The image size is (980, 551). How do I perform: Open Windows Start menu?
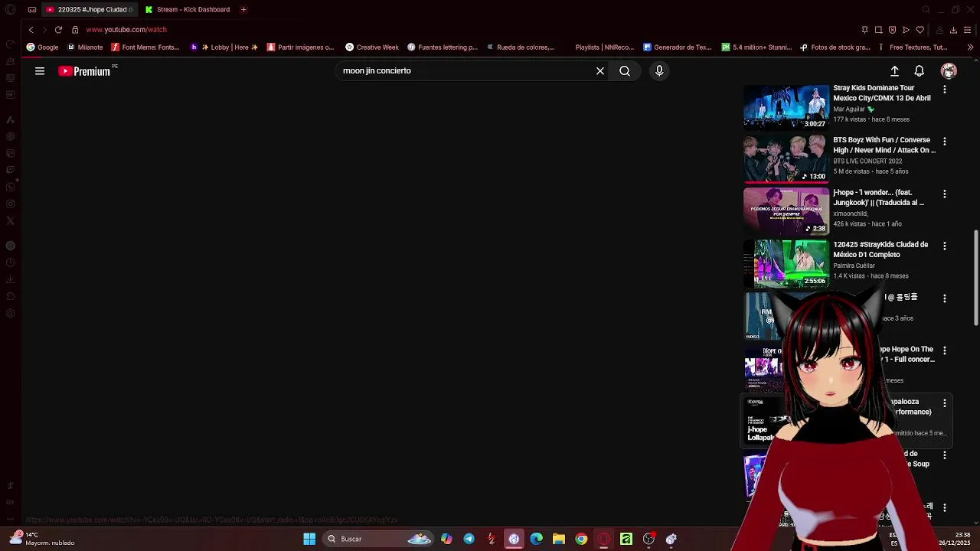(309, 539)
